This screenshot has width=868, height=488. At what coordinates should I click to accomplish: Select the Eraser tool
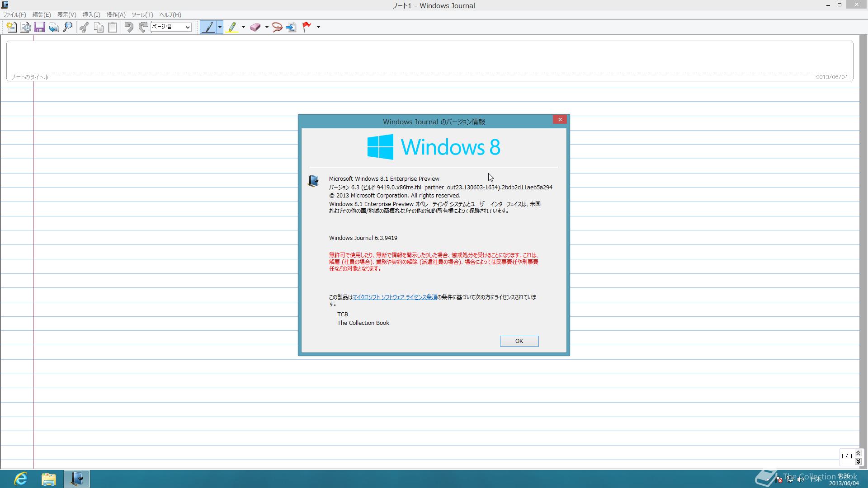pos(255,27)
